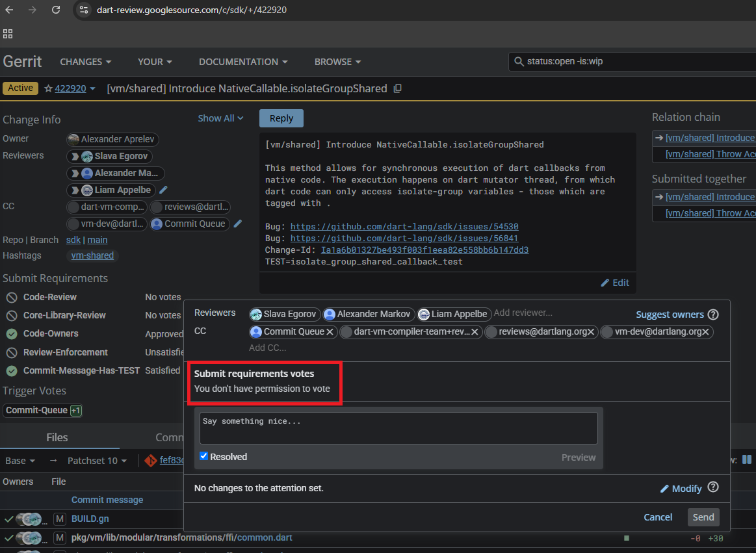Remove dart-vm-compiler-team+rev from CC

pos(475,331)
